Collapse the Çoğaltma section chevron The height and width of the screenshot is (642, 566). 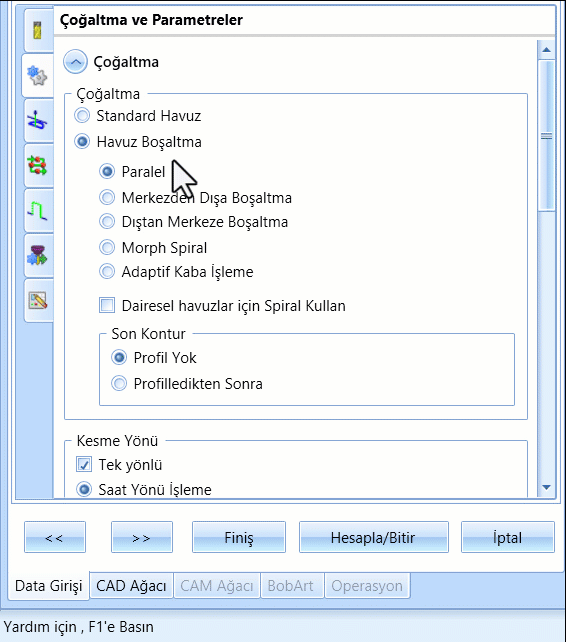(x=75, y=62)
